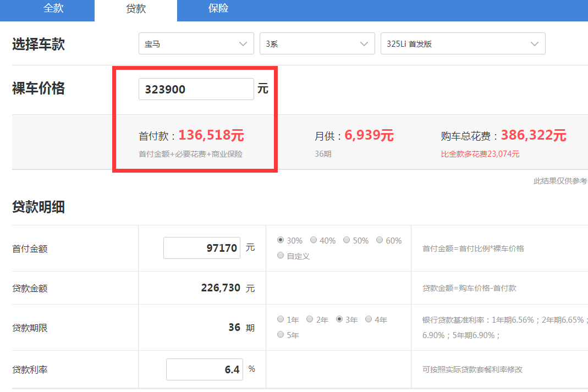Select the 自定义 down payment radio
The height and width of the screenshot is (392, 588).
coord(281,256)
